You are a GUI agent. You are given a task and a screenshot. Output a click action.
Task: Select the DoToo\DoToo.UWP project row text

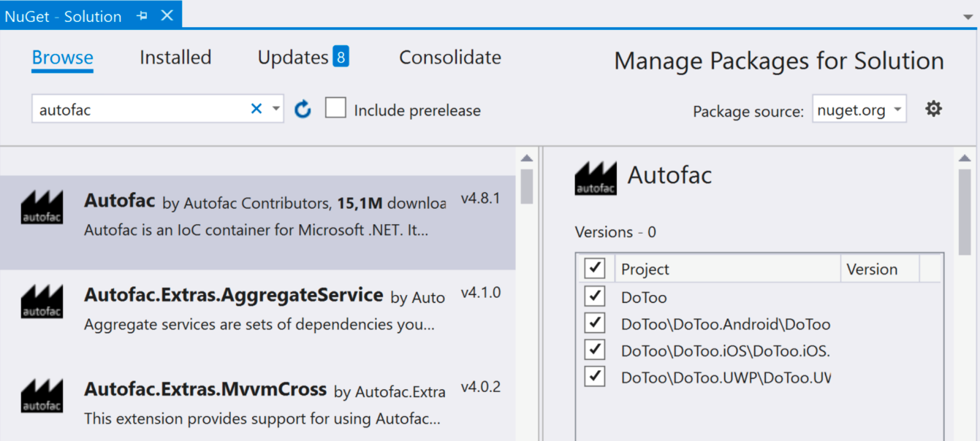[x=726, y=378]
